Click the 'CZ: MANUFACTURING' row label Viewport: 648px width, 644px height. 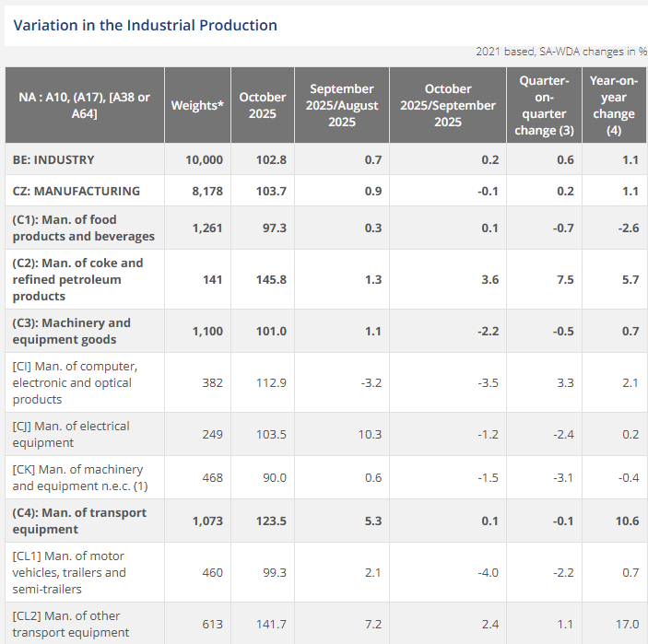point(77,191)
